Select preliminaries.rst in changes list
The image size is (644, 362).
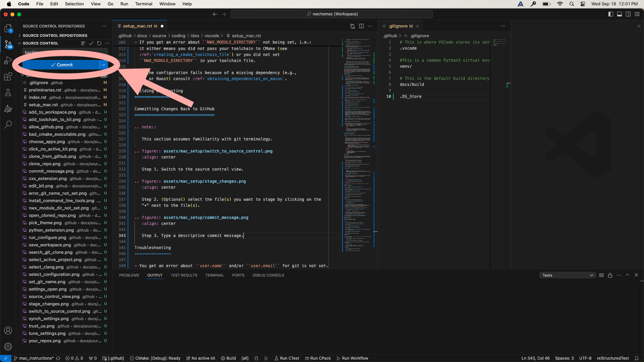pyautogui.click(x=65, y=90)
